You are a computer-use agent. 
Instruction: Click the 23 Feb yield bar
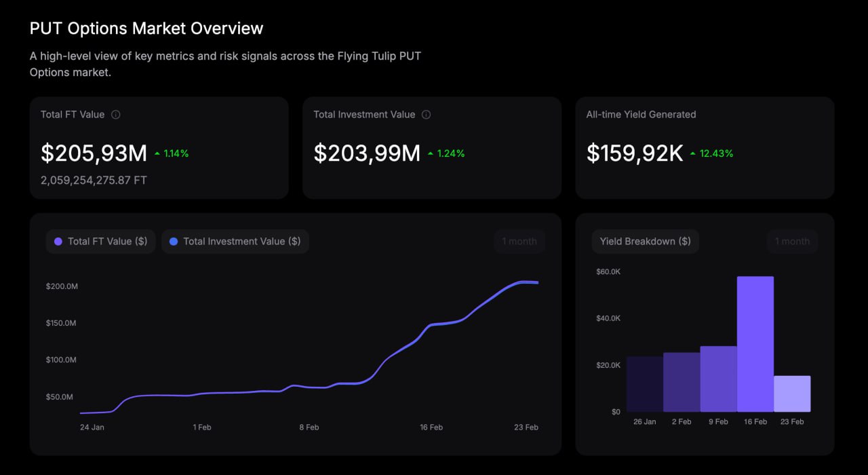pos(791,394)
